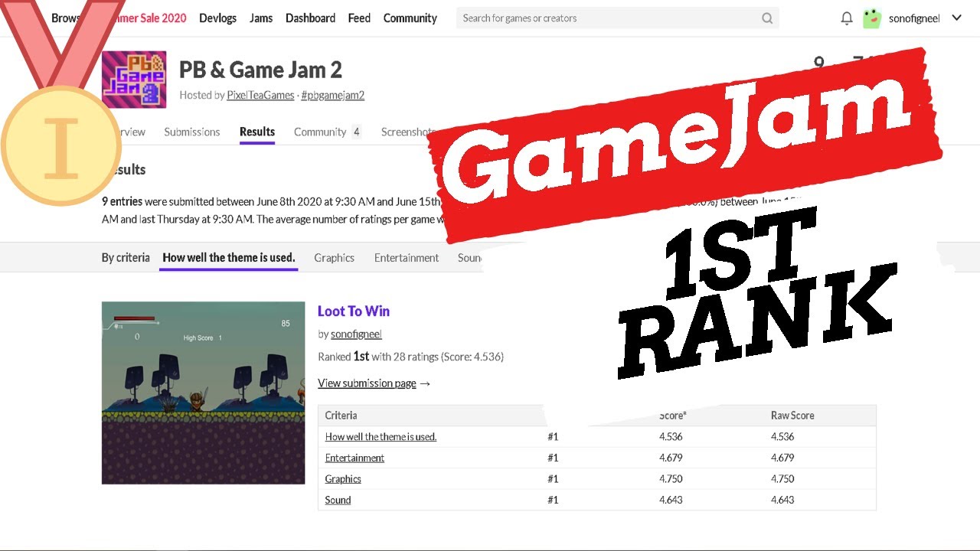The width and height of the screenshot is (980, 551).
Task: Select the 4.750 Raw Score value
Action: (782, 479)
